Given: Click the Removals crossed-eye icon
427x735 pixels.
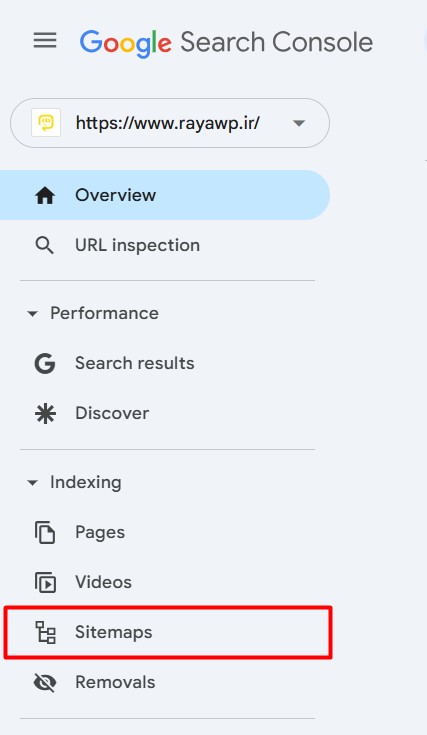Looking at the screenshot, I should pos(45,682).
